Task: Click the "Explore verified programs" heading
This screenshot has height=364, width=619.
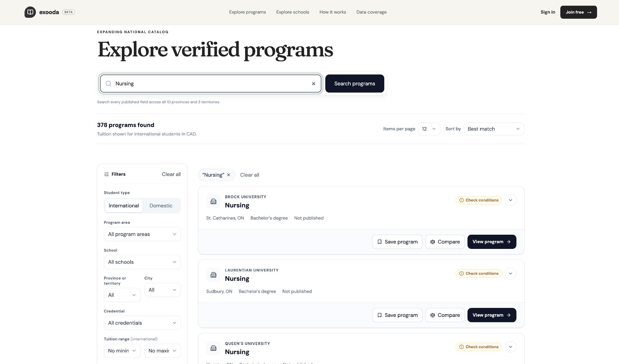Action: [215, 50]
